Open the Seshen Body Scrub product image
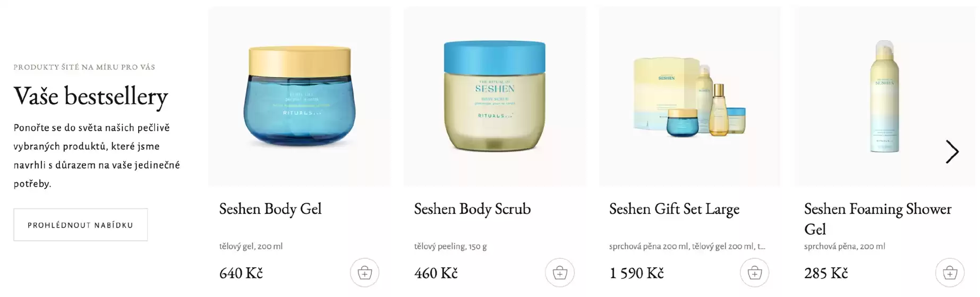 pyautogui.click(x=495, y=97)
